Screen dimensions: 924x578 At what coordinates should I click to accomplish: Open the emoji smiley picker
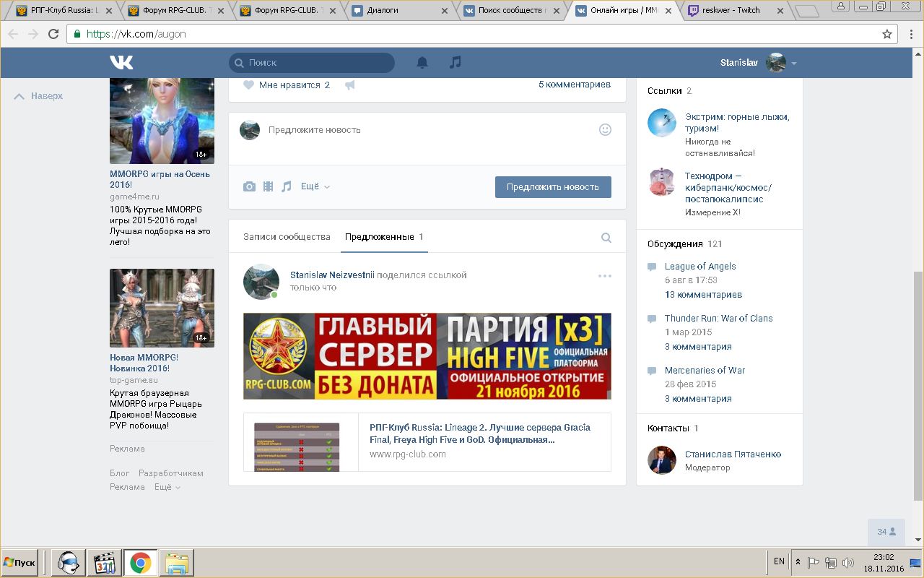point(605,130)
